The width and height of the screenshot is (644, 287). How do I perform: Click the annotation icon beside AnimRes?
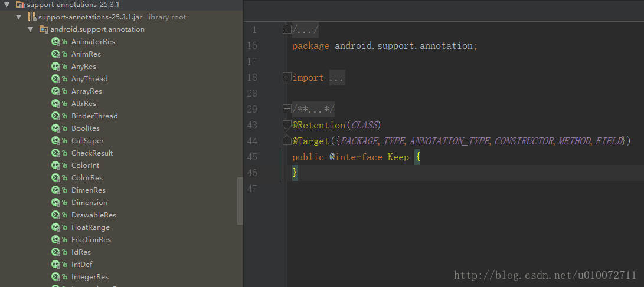coord(55,54)
